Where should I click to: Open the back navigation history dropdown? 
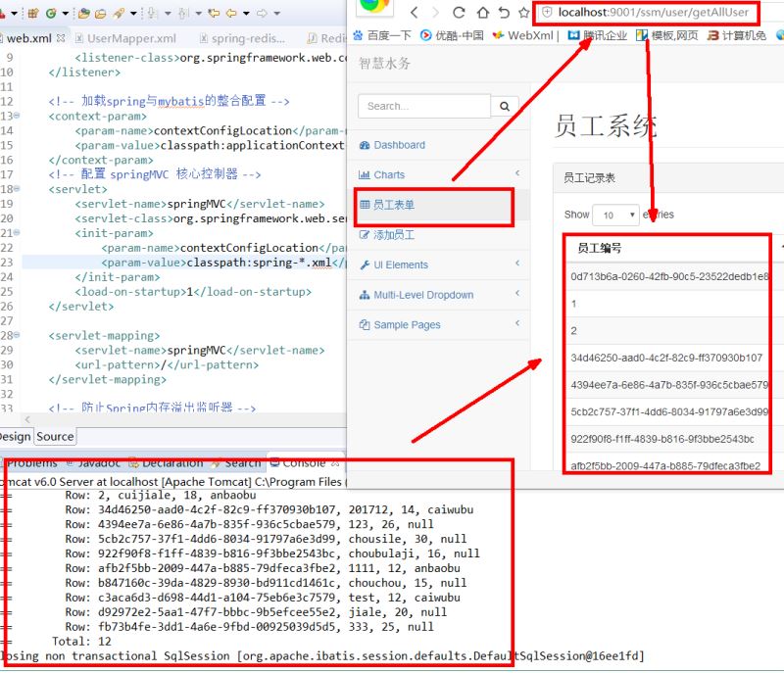coord(246,14)
